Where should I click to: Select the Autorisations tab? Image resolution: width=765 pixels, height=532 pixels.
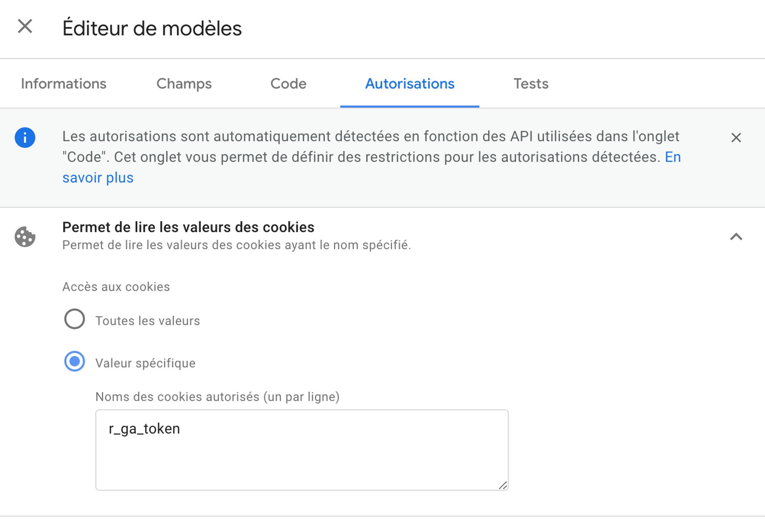(x=410, y=84)
